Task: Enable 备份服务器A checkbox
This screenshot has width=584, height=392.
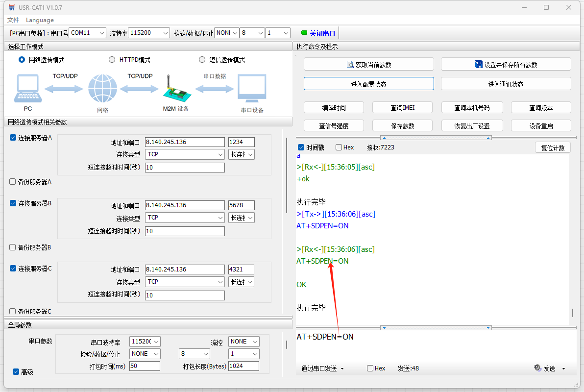Action: point(13,182)
